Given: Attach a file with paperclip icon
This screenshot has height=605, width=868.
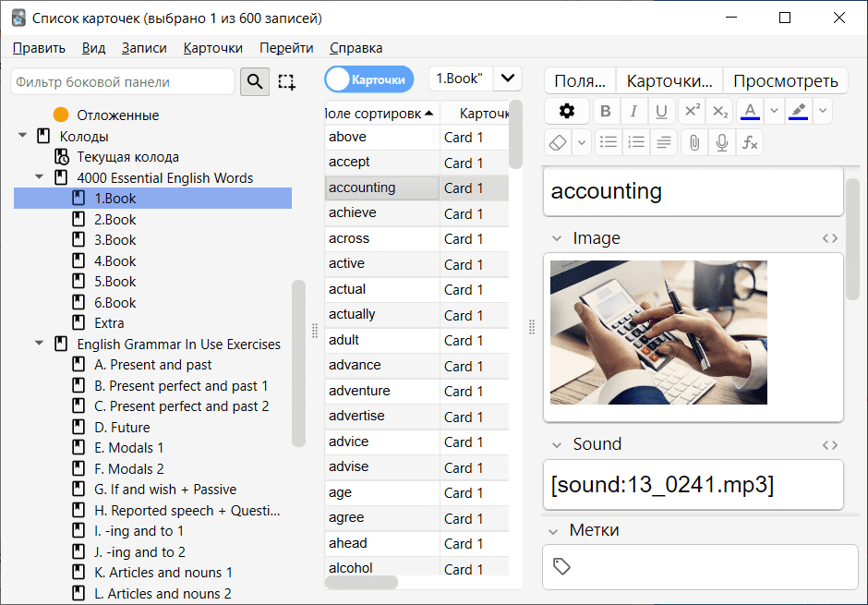Looking at the screenshot, I should coord(693,142).
